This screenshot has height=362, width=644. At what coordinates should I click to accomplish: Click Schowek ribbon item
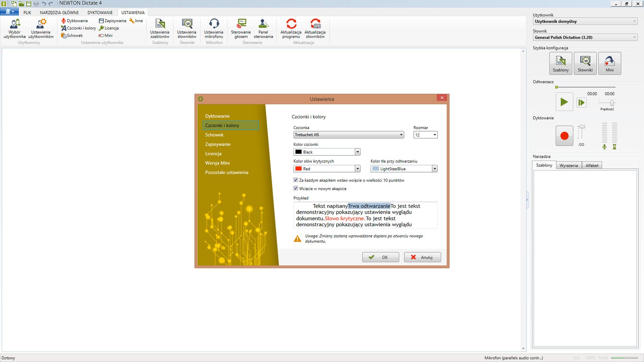(72, 36)
